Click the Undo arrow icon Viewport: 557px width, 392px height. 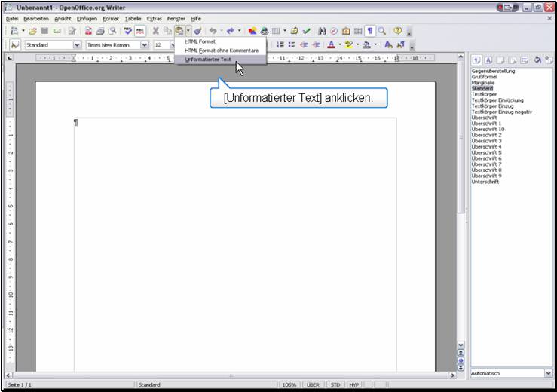tap(213, 31)
